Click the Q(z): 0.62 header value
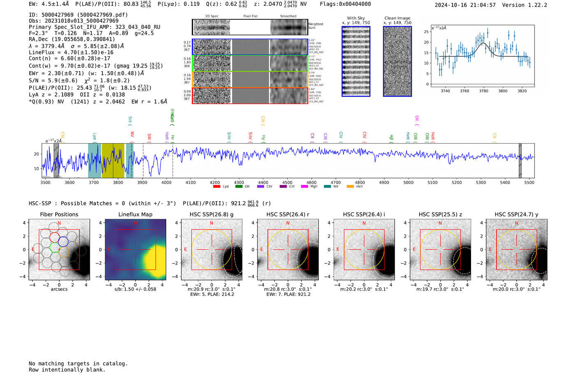The image size is (576, 392). coord(227,4)
